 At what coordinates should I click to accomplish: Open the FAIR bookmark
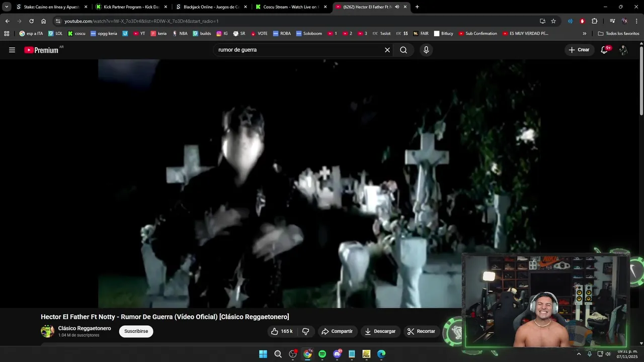[x=421, y=34]
